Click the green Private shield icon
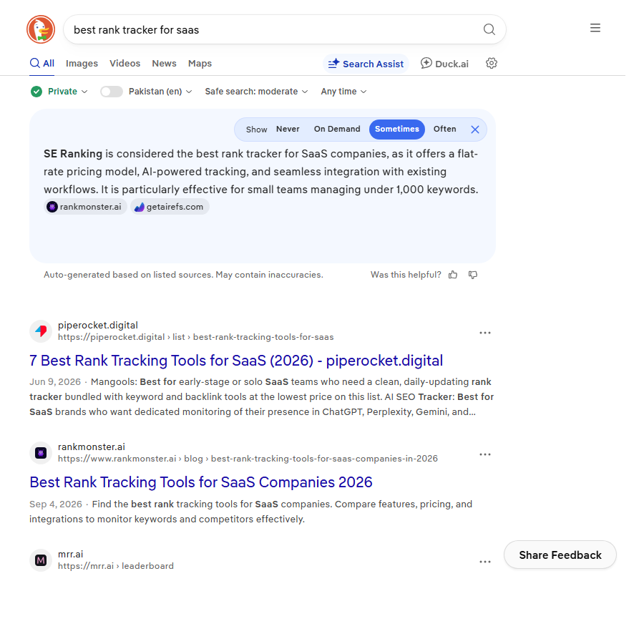Viewport: 644px width, 644px height. pos(36,92)
